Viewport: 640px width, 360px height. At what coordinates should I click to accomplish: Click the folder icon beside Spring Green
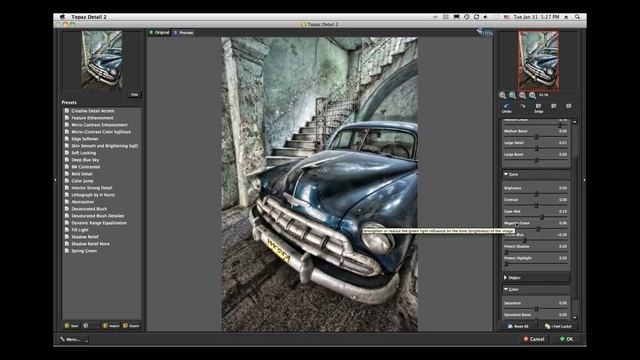point(67,251)
